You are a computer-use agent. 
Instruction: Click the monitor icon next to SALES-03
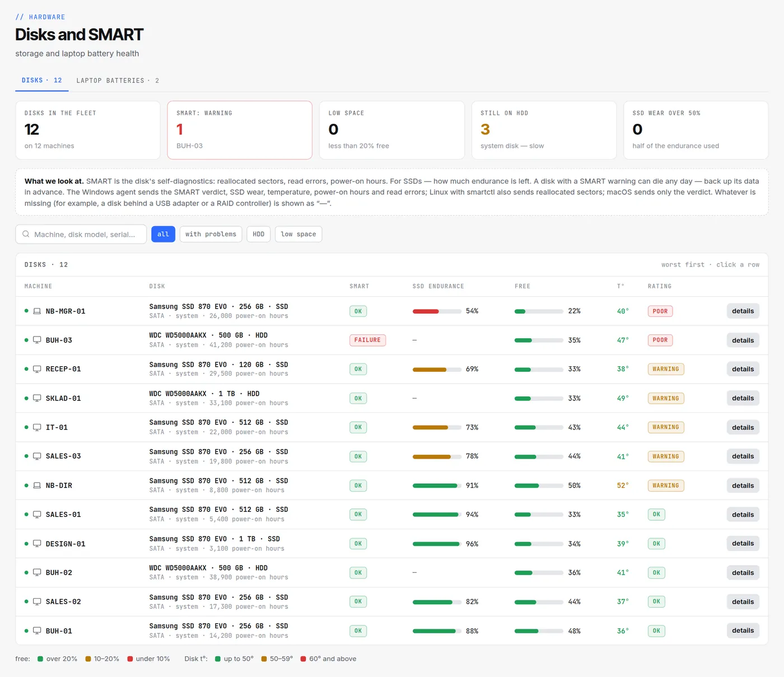coord(37,456)
